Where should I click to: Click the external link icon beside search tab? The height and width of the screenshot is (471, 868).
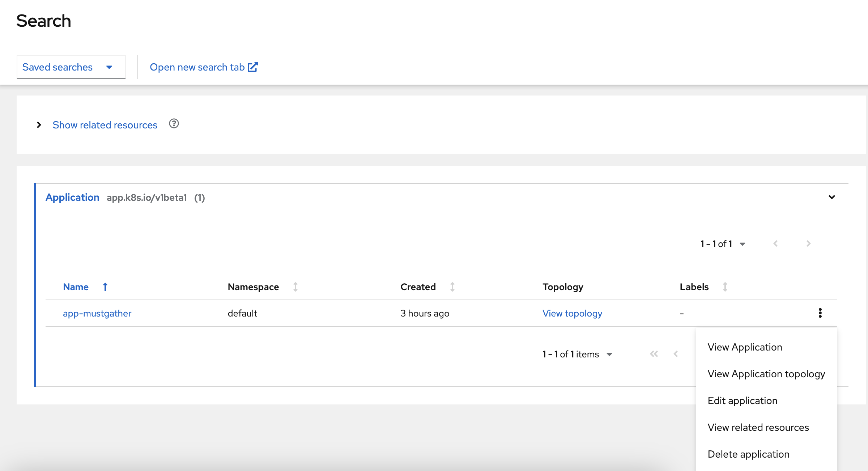pos(253,67)
